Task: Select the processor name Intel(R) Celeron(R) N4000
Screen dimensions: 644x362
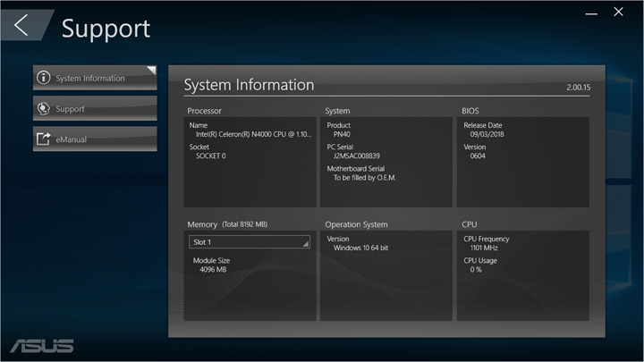Action: (x=253, y=134)
